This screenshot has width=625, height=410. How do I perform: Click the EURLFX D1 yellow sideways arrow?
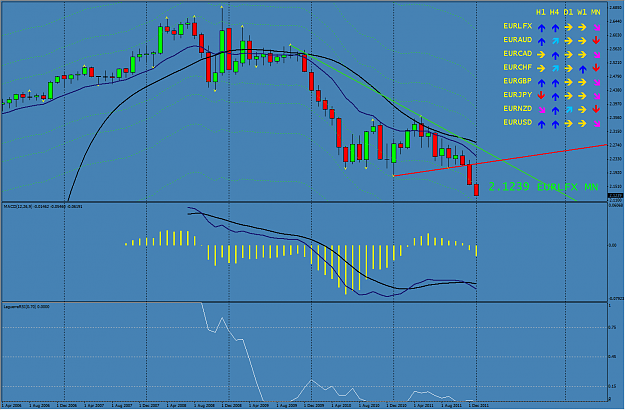point(568,27)
